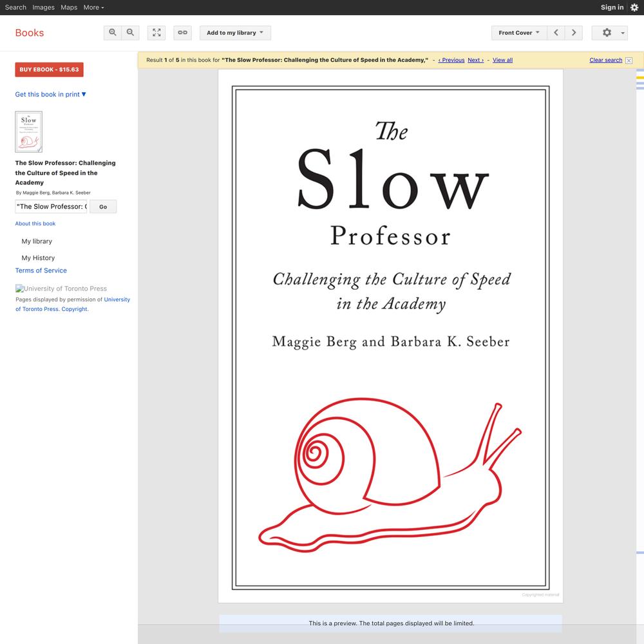The height and width of the screenshot is (644, 644).
Task: Open the toolbar settings gear icon
Action: coord(609,33)
